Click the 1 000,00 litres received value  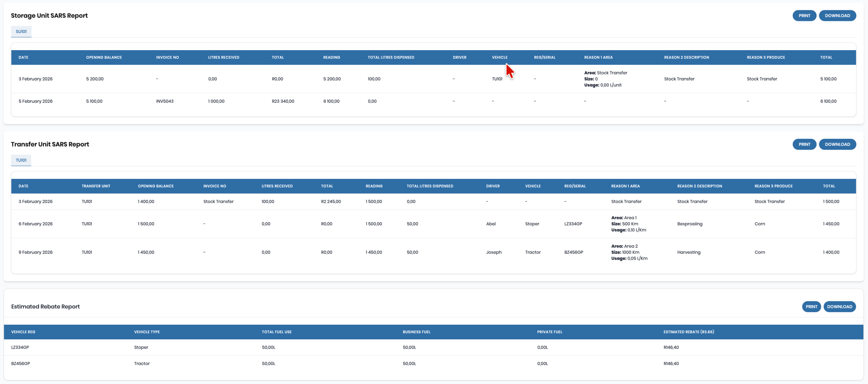click(x=216, y=101)
